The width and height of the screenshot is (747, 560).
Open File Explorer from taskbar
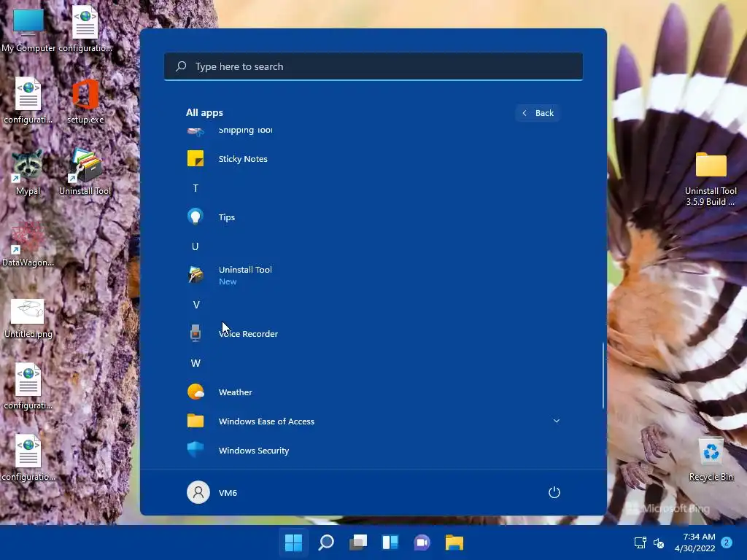(454, 542)
